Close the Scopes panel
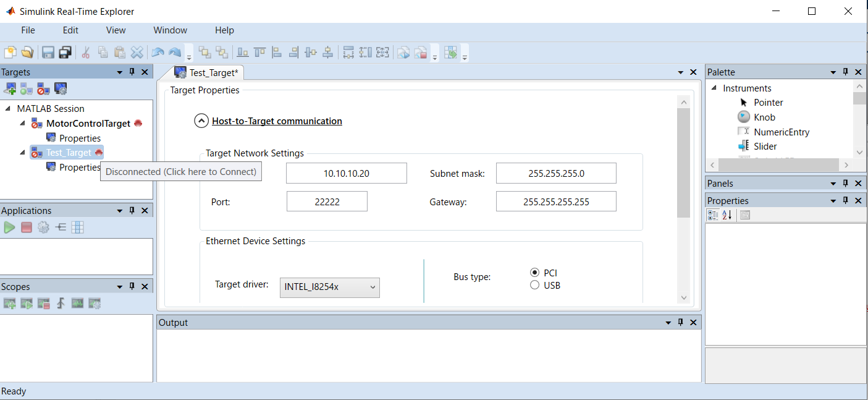The width and height of the screenshot is (868, 400). [145, 287]
